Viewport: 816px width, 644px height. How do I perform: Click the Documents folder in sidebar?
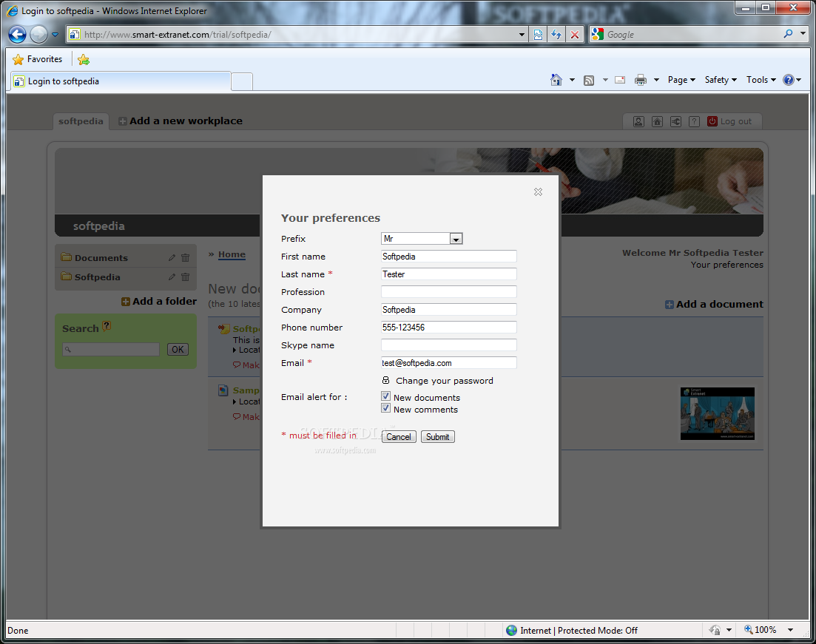point(101,258)
